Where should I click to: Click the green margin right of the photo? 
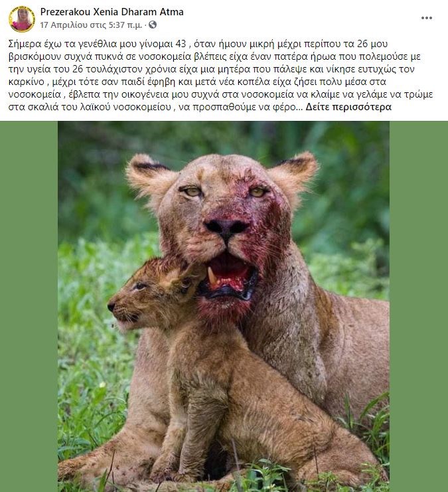[419, 306]
